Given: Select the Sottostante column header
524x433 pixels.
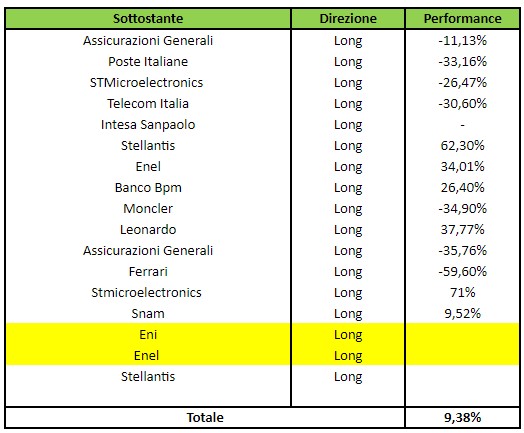Looking at the screenshot, I should (x=148, y=18).
